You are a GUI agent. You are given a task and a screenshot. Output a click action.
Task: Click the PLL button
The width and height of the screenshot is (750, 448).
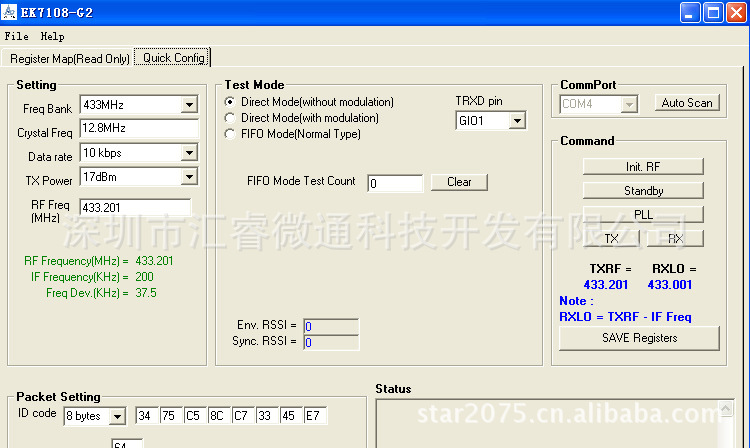click(x=643, y=214)
